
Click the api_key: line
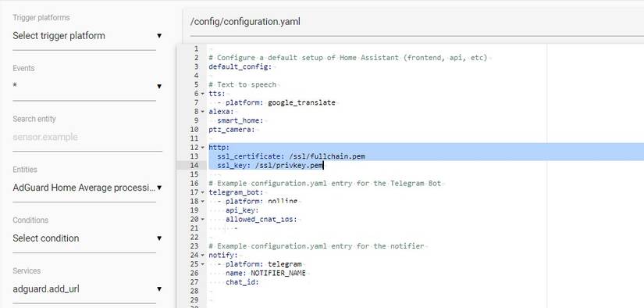tap(242, 210)
